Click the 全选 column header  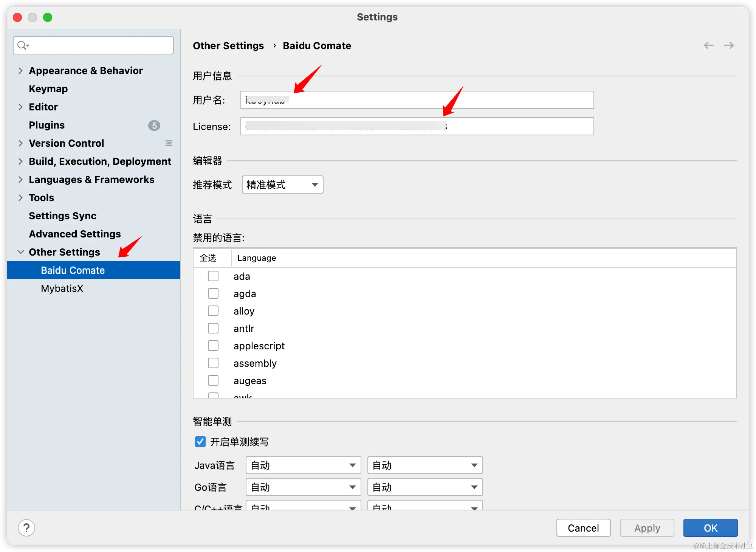(208, 258)
